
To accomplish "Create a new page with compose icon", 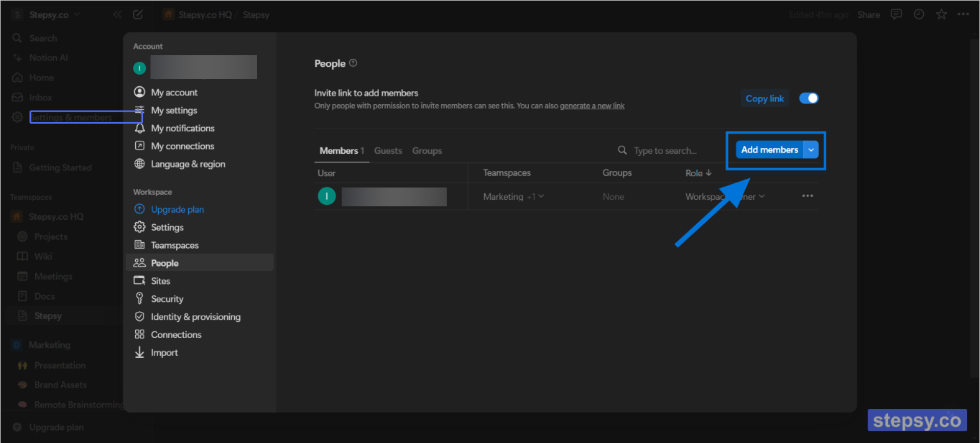I will point(138,14).
